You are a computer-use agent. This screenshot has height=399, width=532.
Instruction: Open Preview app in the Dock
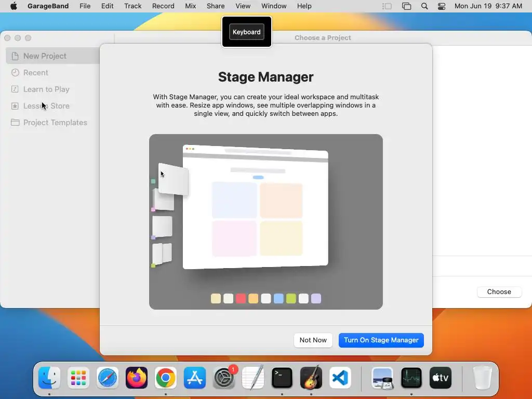[382, 378]
